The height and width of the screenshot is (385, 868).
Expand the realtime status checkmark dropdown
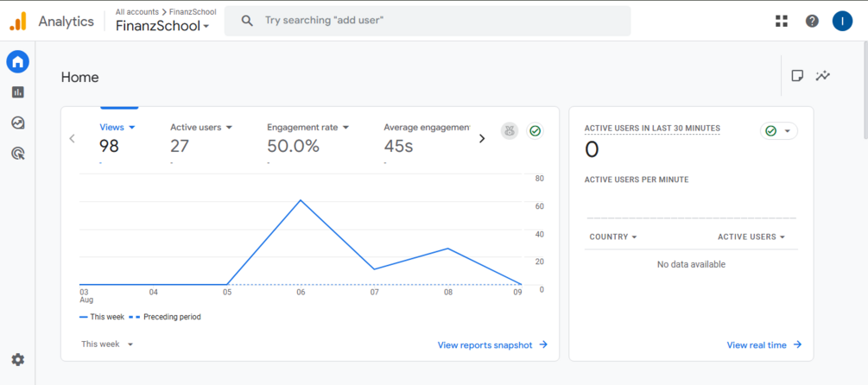click(x=778, y=131)
